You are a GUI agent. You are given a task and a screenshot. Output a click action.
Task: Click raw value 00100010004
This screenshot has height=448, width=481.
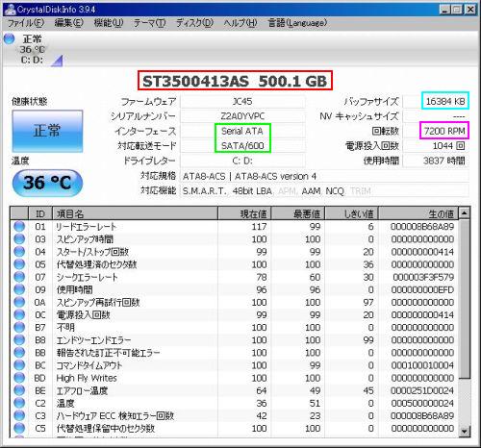click(422, 365)
